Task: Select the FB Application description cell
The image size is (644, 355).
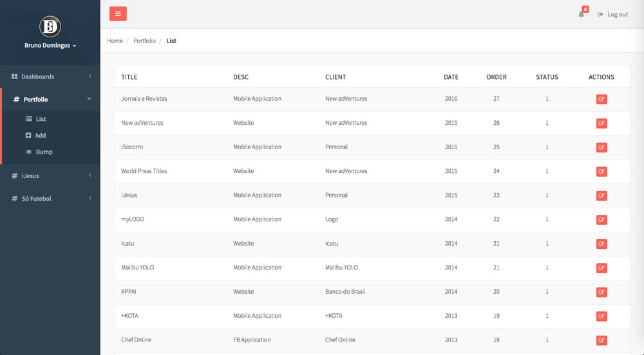Action: point(252,340)
